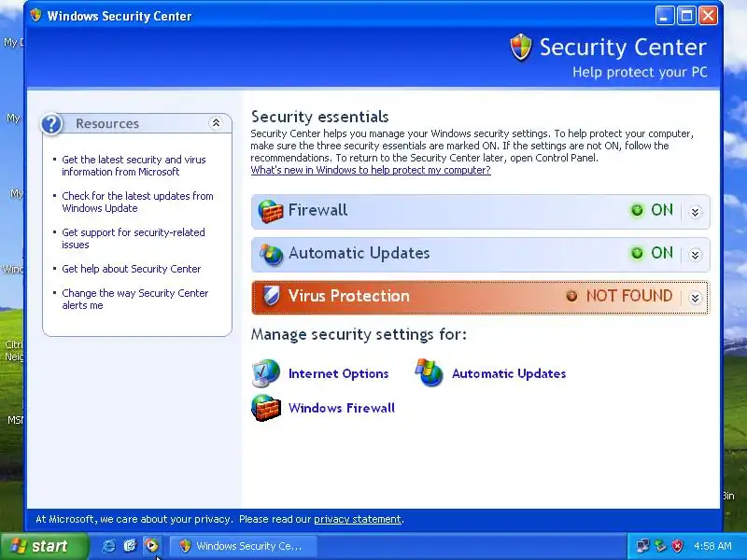
Task: Get support for security-related issues
Action: tap(134, 239)
